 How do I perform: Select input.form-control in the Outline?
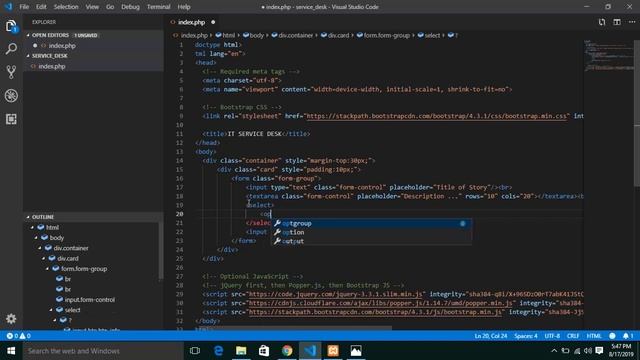coord(89,300)
